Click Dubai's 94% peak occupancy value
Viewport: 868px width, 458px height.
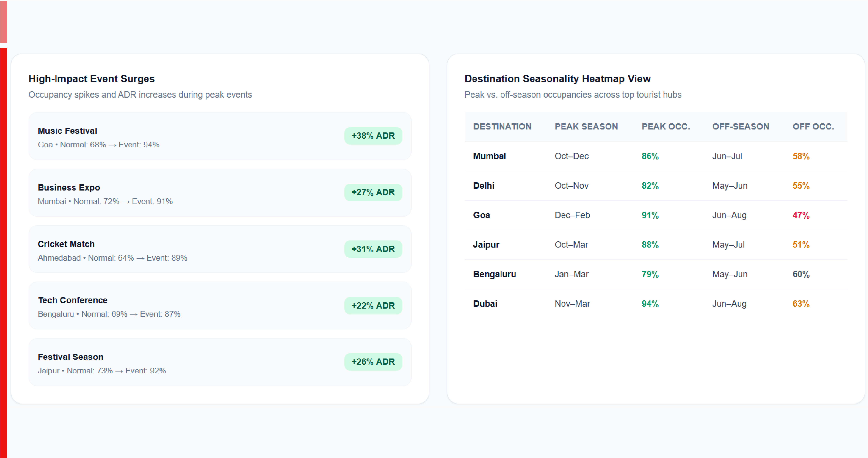tap(650, 304)
